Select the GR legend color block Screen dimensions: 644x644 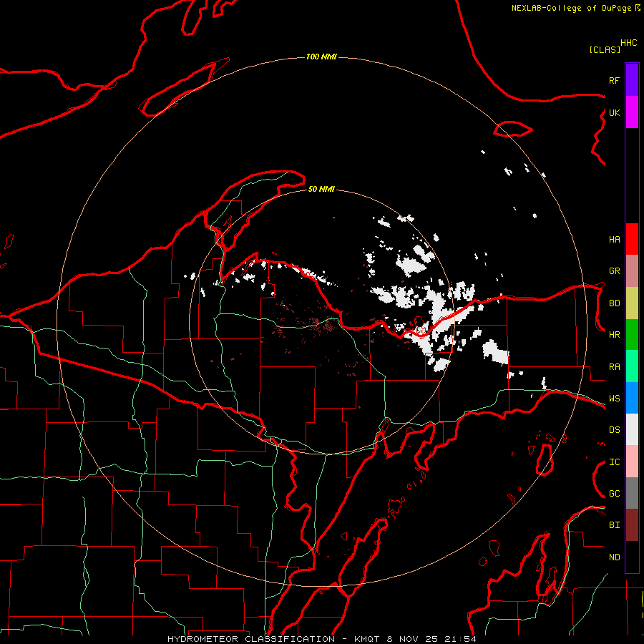pyautogui.click(x=632, y=271)
